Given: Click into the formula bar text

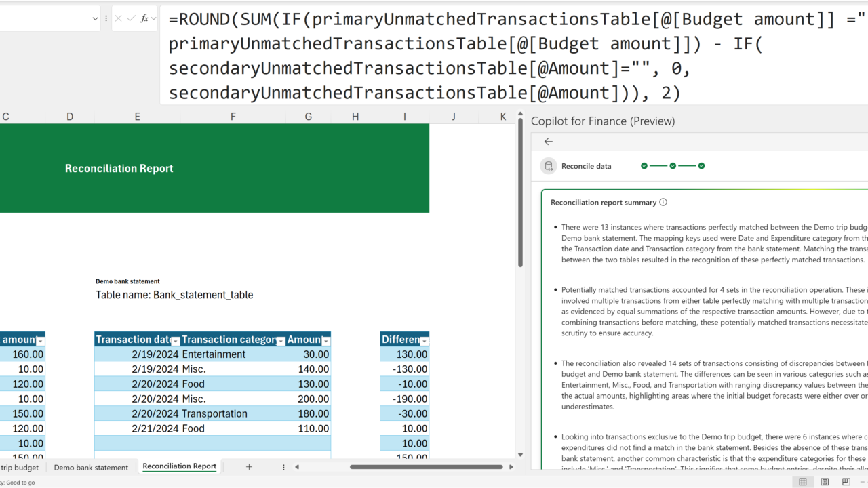Looking at the screenshot, I should coord(513,56).
